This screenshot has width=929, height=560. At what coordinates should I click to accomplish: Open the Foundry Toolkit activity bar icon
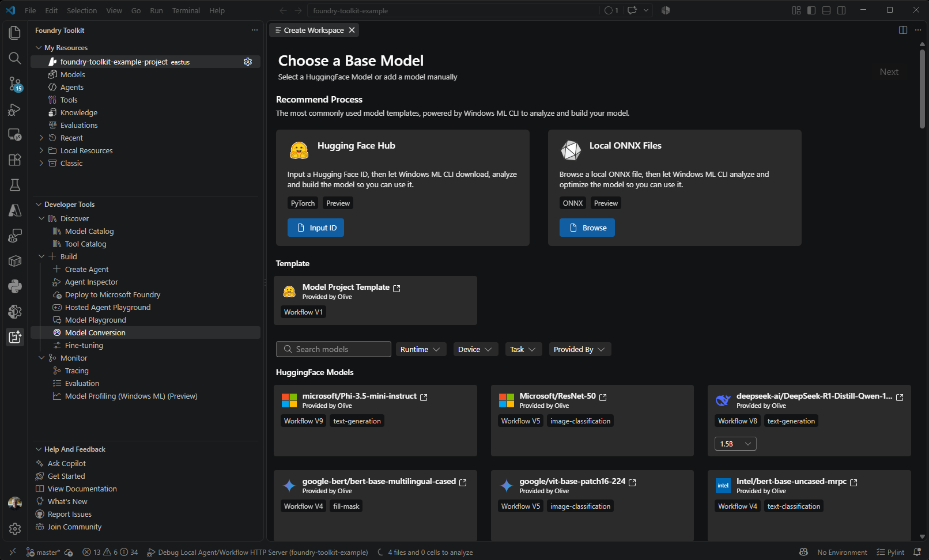point(15,337)
